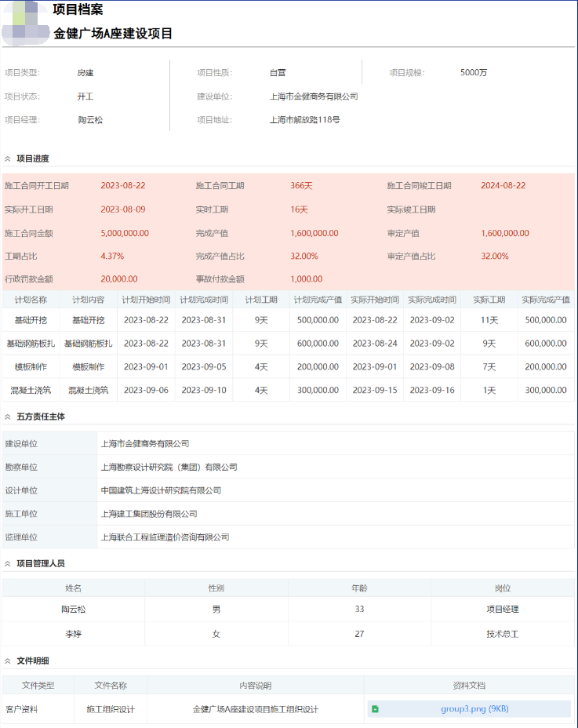
Task: Click the project title 金健广场A座建设项目
Action: click(113, 34)
